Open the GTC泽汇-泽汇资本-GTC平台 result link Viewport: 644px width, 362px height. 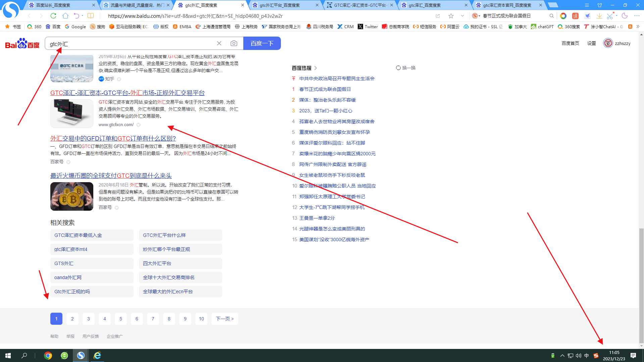(128, 93)
